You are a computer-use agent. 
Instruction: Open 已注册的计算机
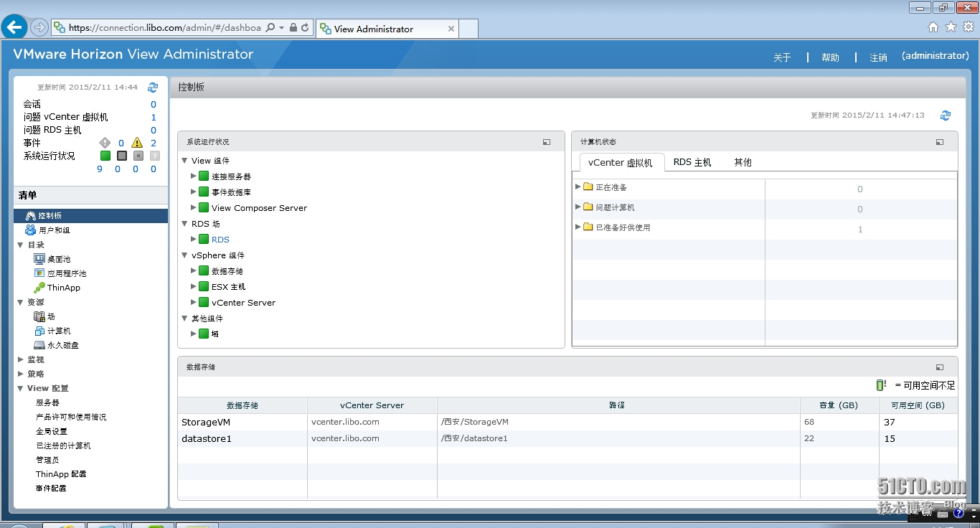[x=63, y=445]
